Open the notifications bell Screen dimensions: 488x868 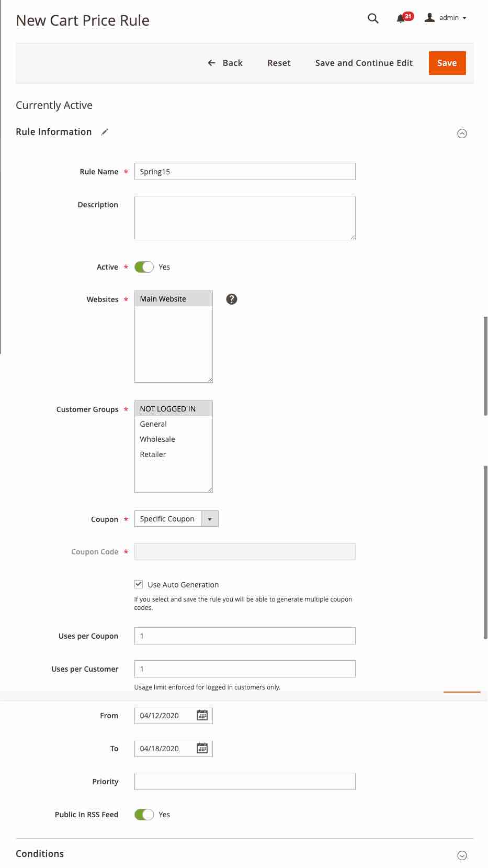tap(400, 18)
